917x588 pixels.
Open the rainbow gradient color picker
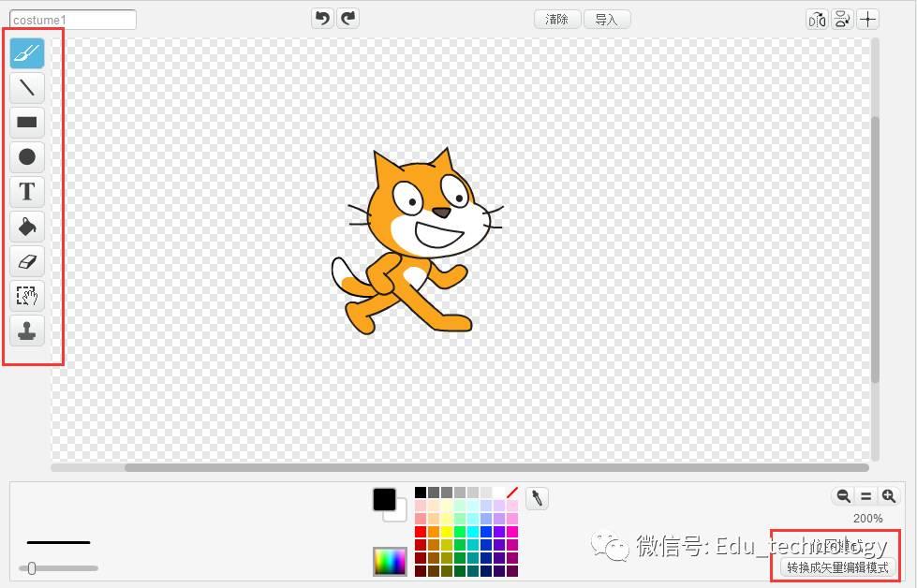pos(390,562)
